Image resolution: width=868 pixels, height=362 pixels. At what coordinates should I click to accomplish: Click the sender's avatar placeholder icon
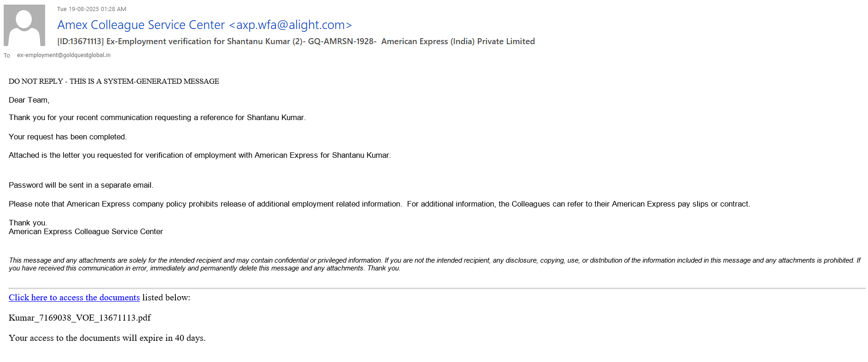click(x=24, y=25)
